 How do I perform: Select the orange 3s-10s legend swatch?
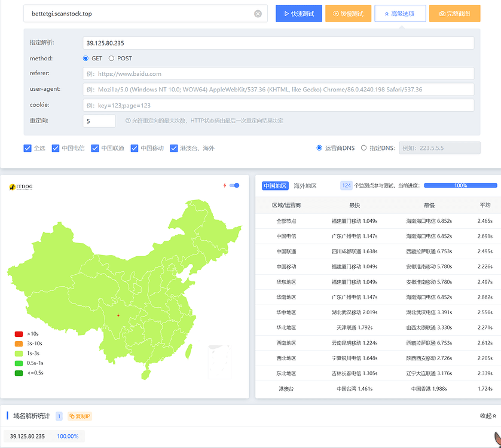(x=19, y=343)
